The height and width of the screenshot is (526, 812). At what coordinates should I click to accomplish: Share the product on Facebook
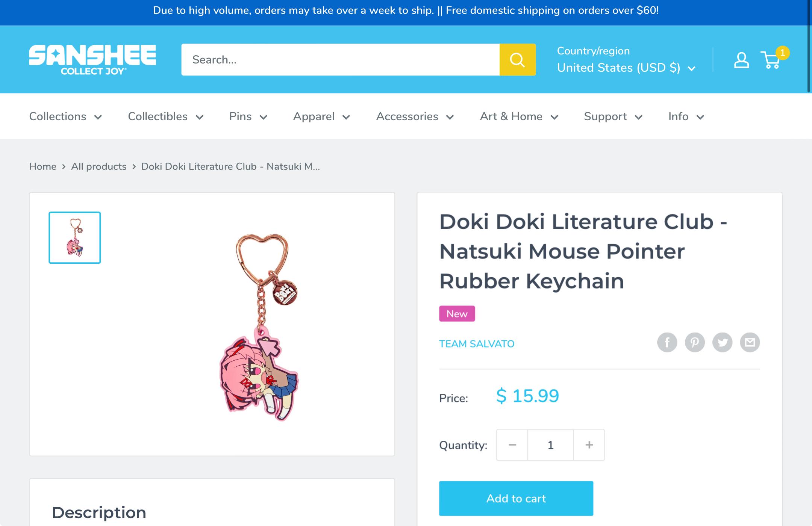pyautogui.click(x=668, y=342)
